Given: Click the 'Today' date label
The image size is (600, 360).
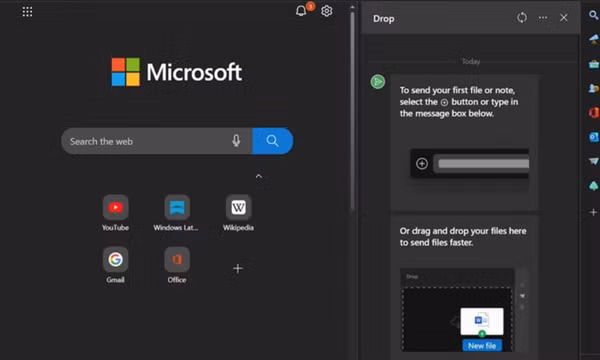Looking at the screenshot, I should [471, 61].
